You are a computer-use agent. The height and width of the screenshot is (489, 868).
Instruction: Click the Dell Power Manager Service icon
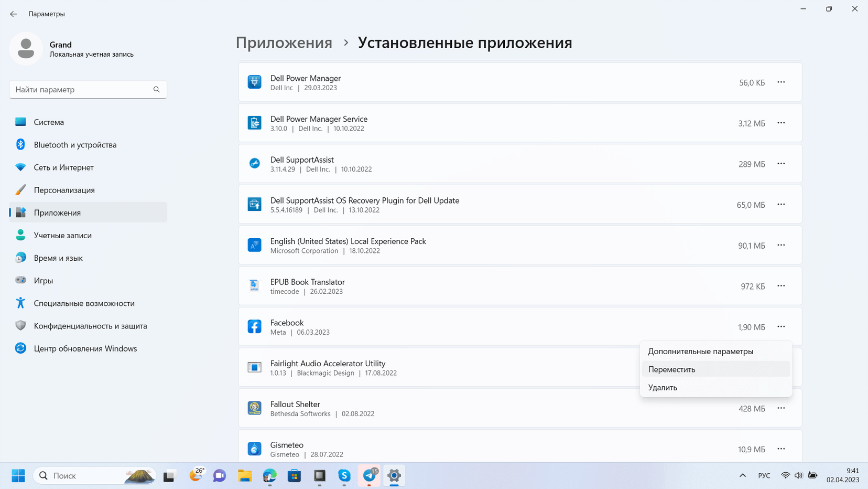(x=254, y=123)
